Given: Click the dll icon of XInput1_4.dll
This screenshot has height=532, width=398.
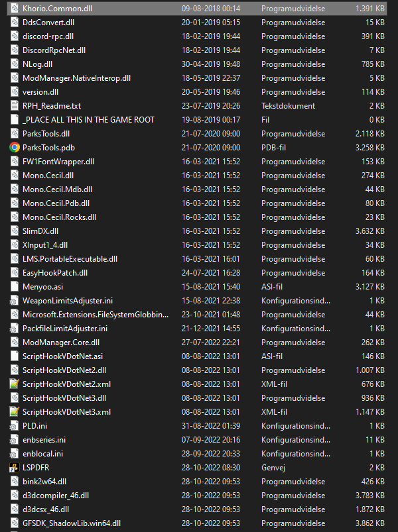Looking at the screenshot, I should pos(15,245).
